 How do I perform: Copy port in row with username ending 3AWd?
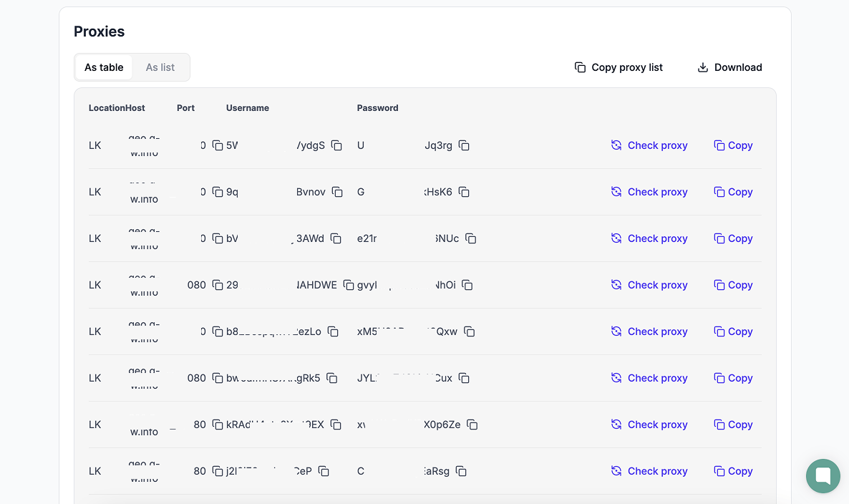pyautogui.click(x=218, y=238)
